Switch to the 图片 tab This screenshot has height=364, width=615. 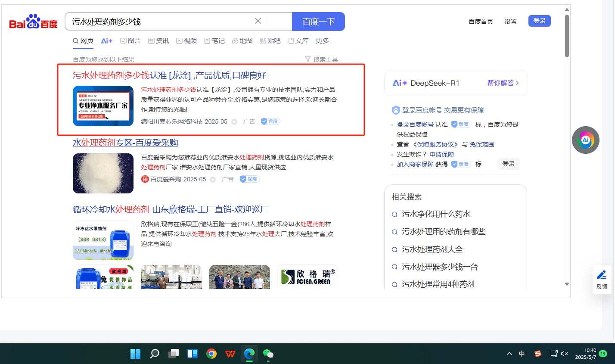click(x=130, y=40)
